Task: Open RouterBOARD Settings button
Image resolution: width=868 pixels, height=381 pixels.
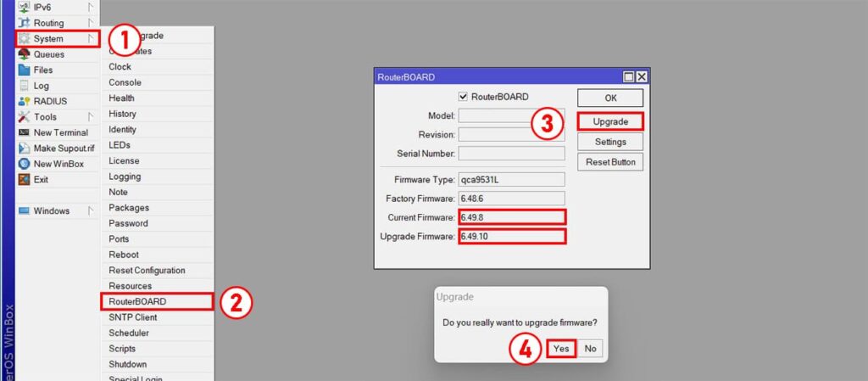Action: tap(610, 142)
